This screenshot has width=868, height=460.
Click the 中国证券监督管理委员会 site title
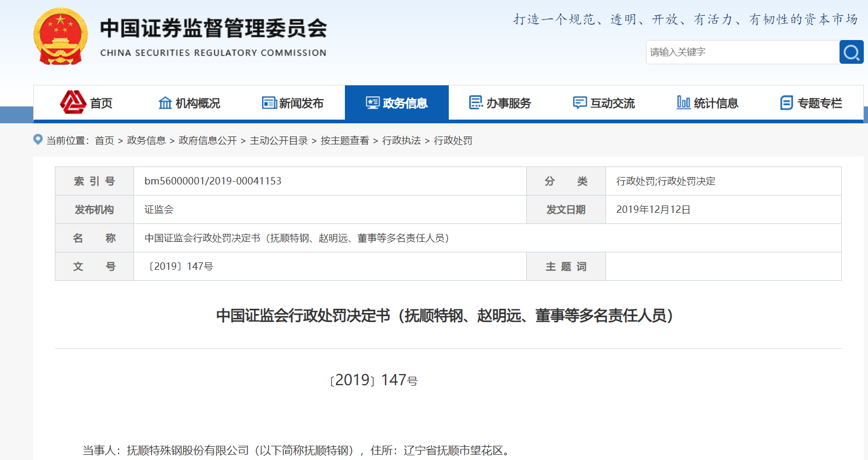click(214, 28)
